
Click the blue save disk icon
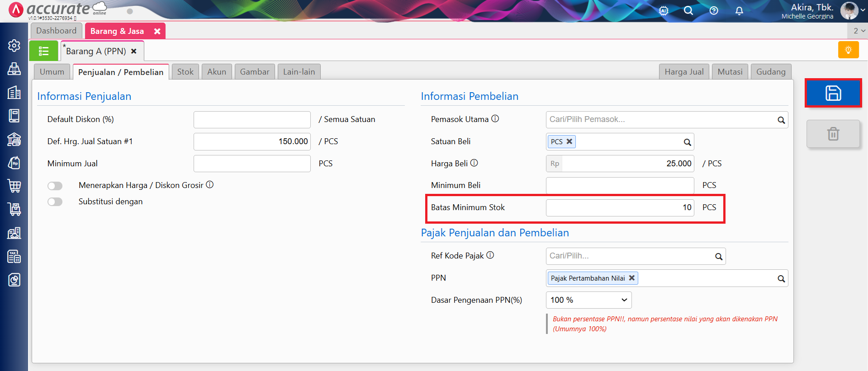tap(833, 93)
